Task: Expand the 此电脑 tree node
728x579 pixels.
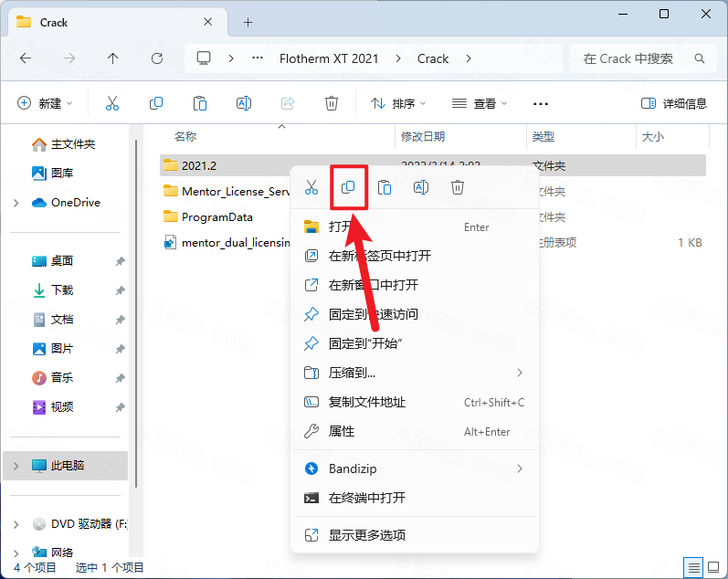Action: (x=16, y=466)
